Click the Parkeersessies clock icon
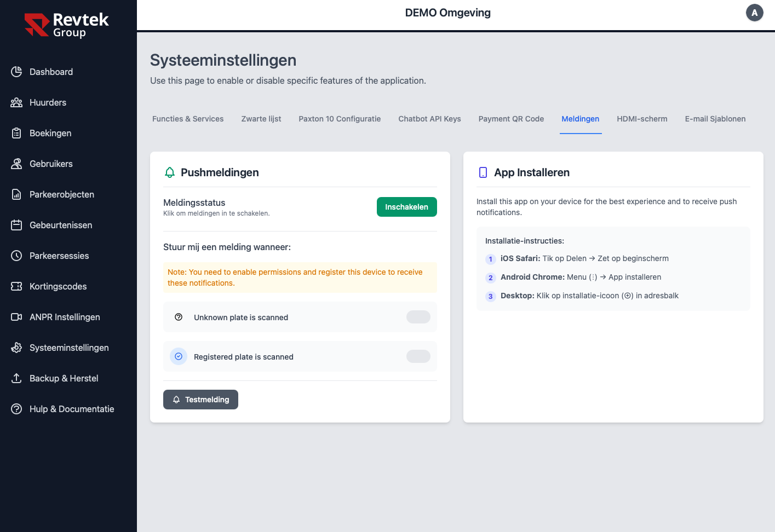The height and width of the screenshot is (532, 775). 16,256
